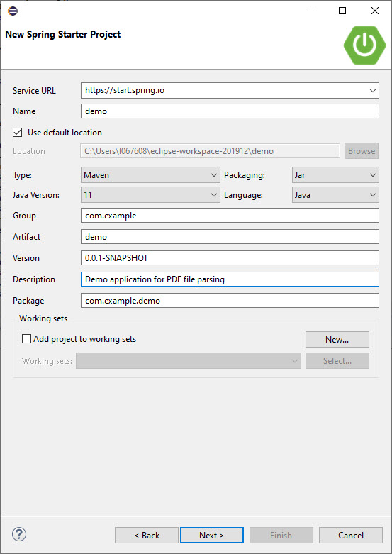Image resolution: width=392 pixels, height=554 pixels.
Task: Close the dialog with the X icon
Action: click(375, 11)
